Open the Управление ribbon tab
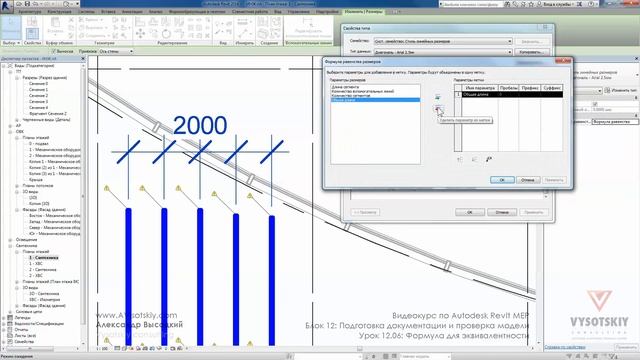This screenshot has width=640, height=360. click(x=298, y=12)
